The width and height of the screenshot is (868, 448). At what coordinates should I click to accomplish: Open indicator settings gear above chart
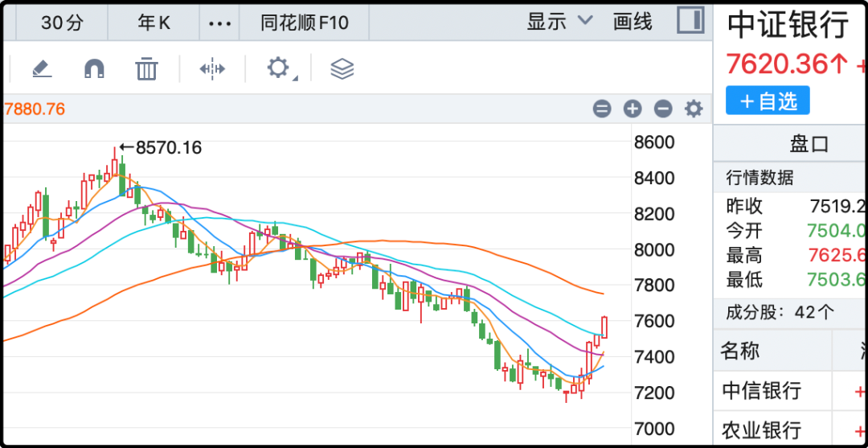pos(693,109)
